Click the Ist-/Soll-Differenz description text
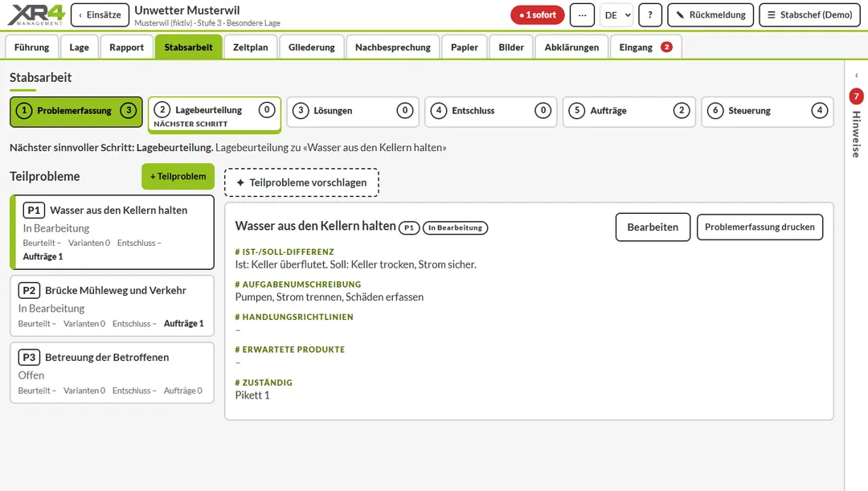This screenshot has width=868, height=491. tap(355, 264)
